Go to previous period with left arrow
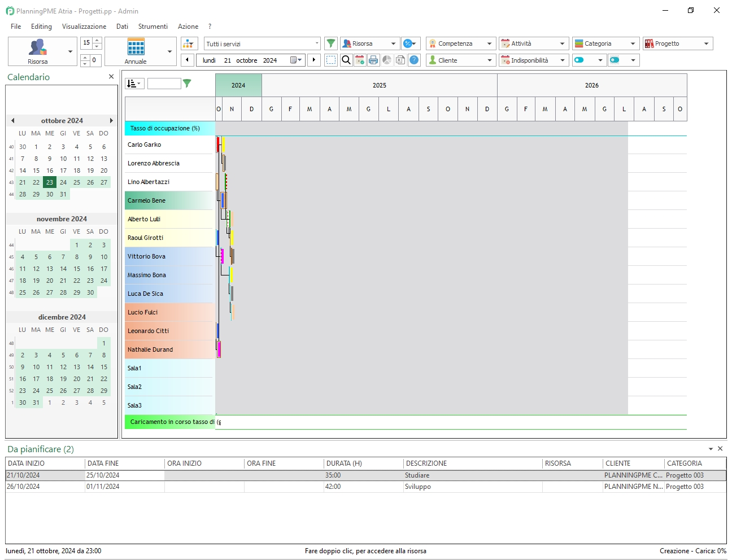The height and width of the screenshot is (560, 732). [188, 60]
